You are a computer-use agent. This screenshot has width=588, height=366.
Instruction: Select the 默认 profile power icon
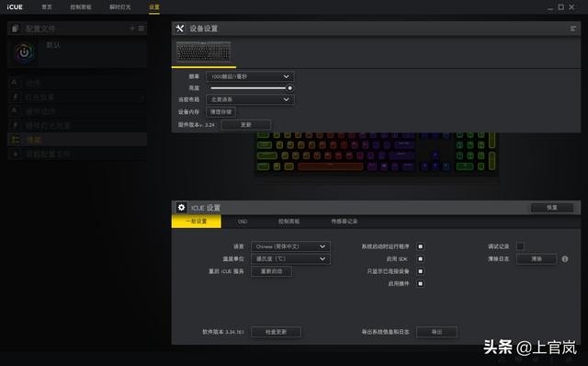pos(25,52)
